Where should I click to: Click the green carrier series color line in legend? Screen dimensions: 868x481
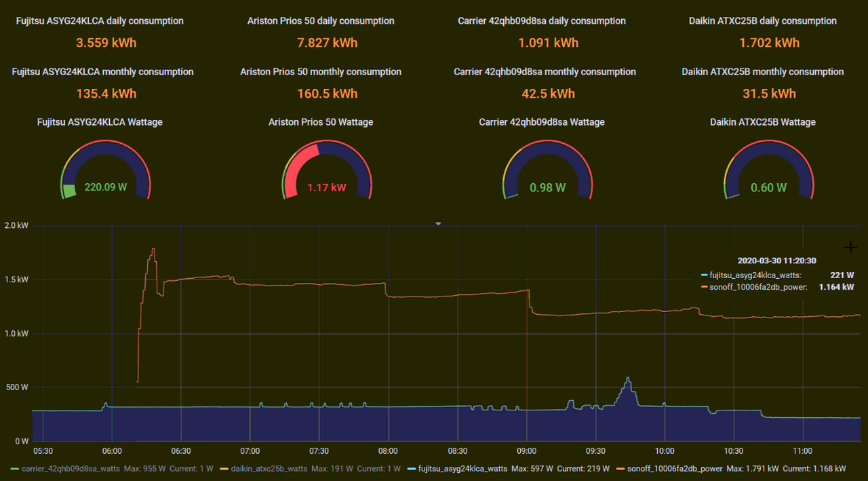click(15, 469)
